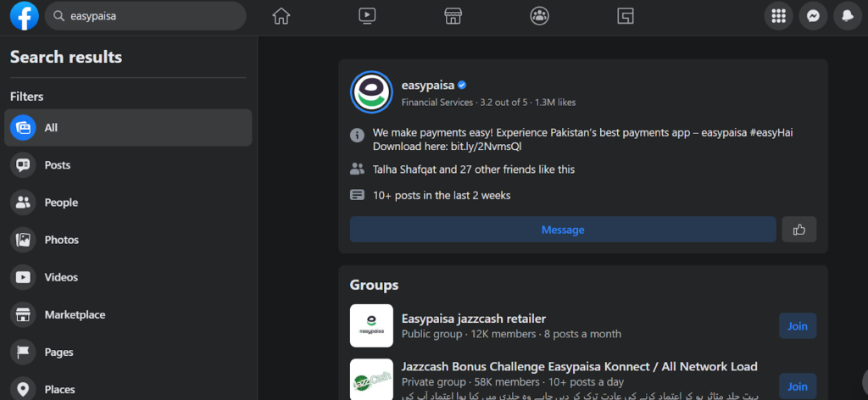The image size is (868, 400).
Task: Click the Photos filter icon
Action: (23, 240)
